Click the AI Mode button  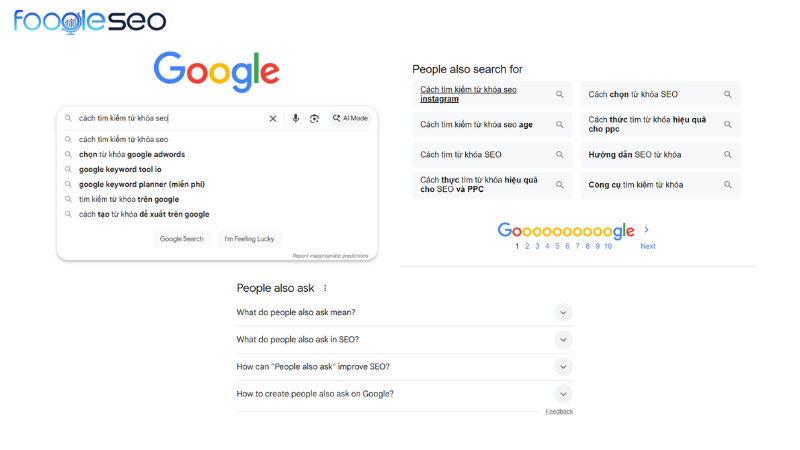[x=350, y=118]
